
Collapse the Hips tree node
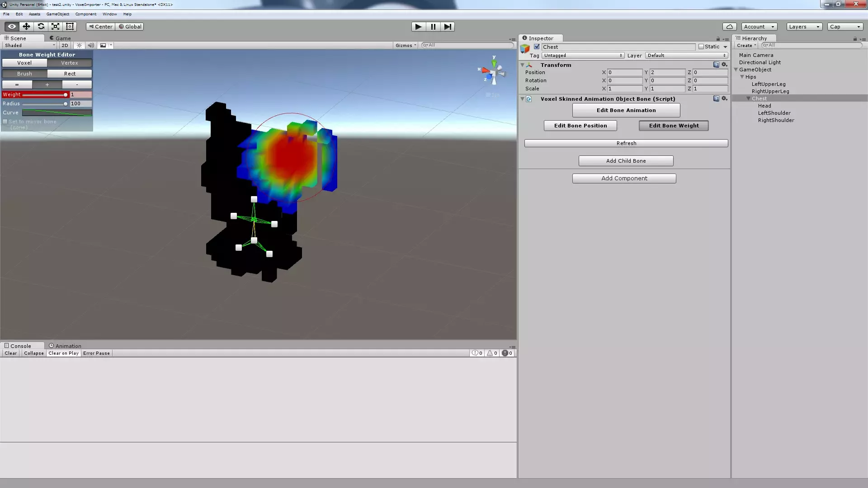742,77
